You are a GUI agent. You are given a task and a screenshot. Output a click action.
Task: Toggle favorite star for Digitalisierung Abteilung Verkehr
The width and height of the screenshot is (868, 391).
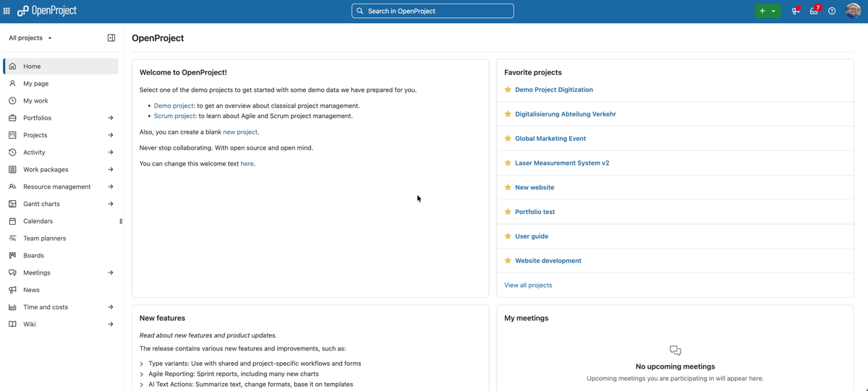[508, 114]
